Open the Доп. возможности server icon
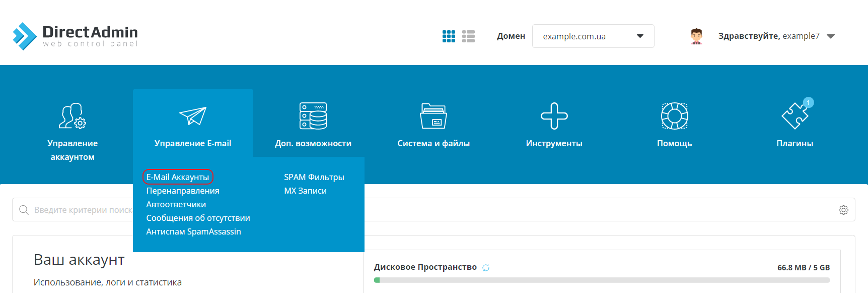868x293 pixels. pos(313,116)
